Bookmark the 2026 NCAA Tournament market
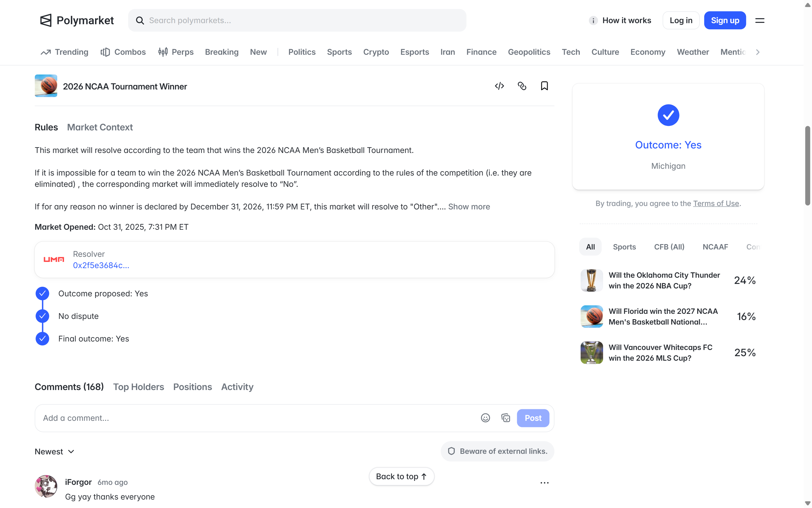 click(544, 86)
